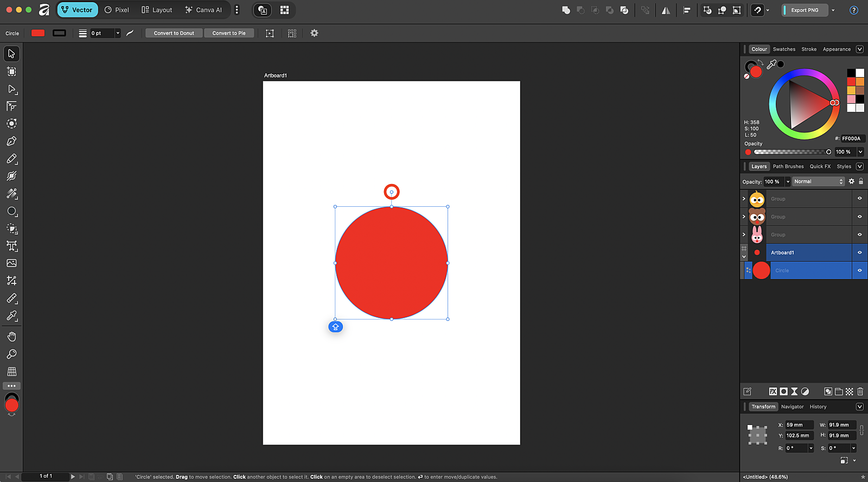The height and width of the screenshot is (482, 868).
Task: Select the Pen tool in the toolbar
Action: point(11,141)
